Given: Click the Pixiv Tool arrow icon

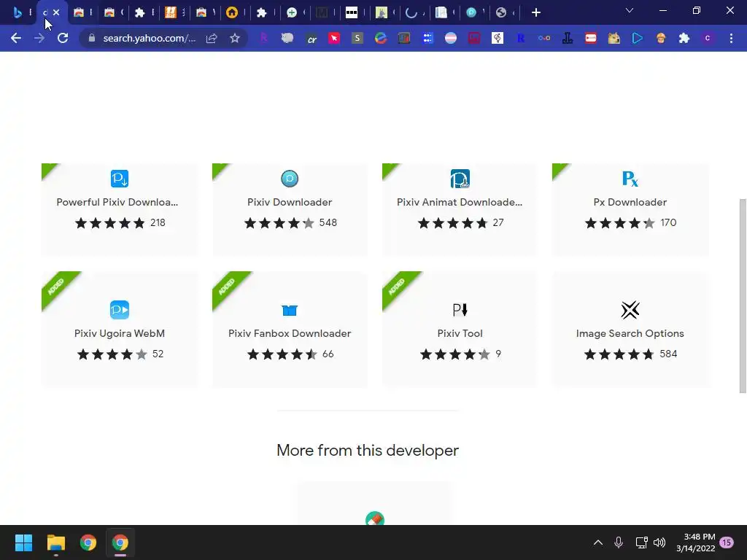Looking at the screenshot, I should click(460, 310).
